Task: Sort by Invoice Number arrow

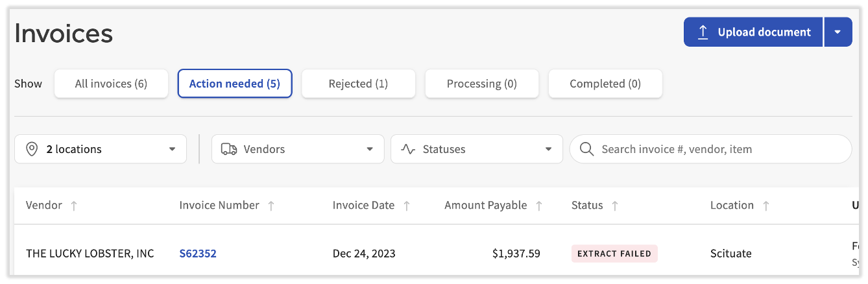Action: 271,206
